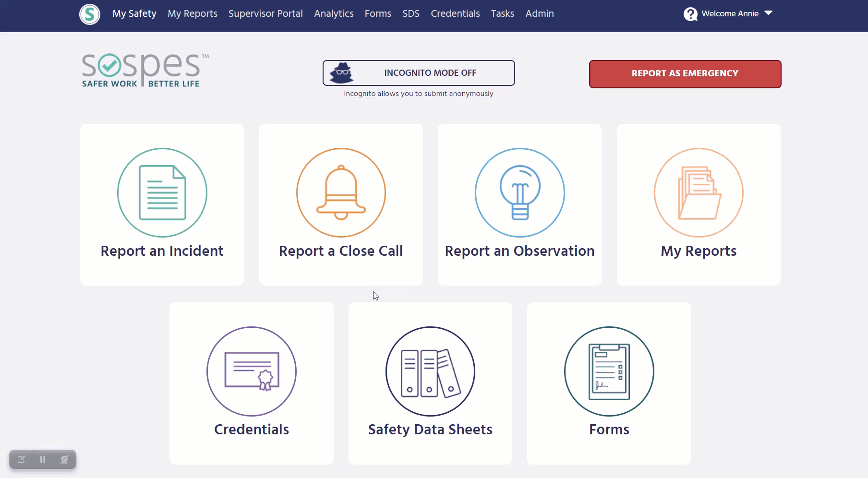Open SDS from the navigation bar

(x=411, y=14)
